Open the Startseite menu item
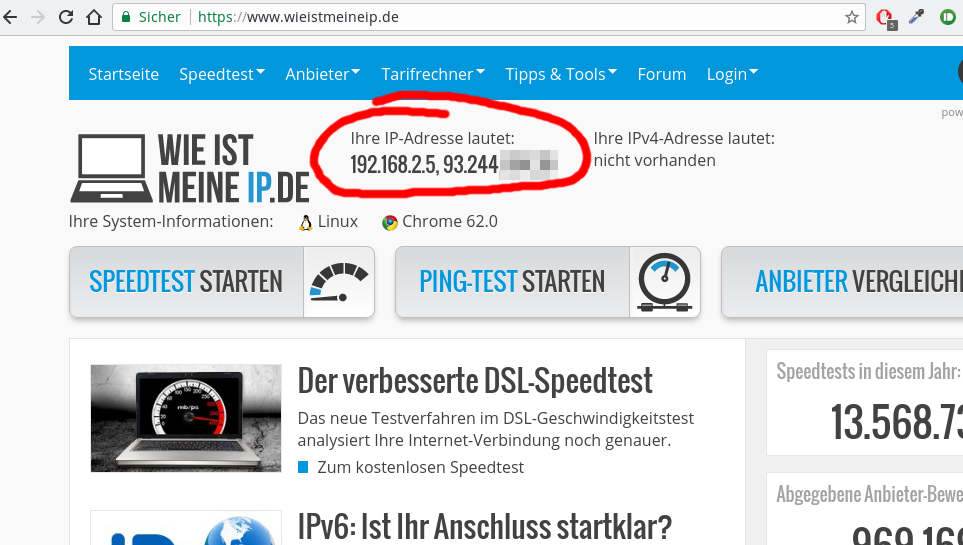963x545 pixels. point(123,74)
